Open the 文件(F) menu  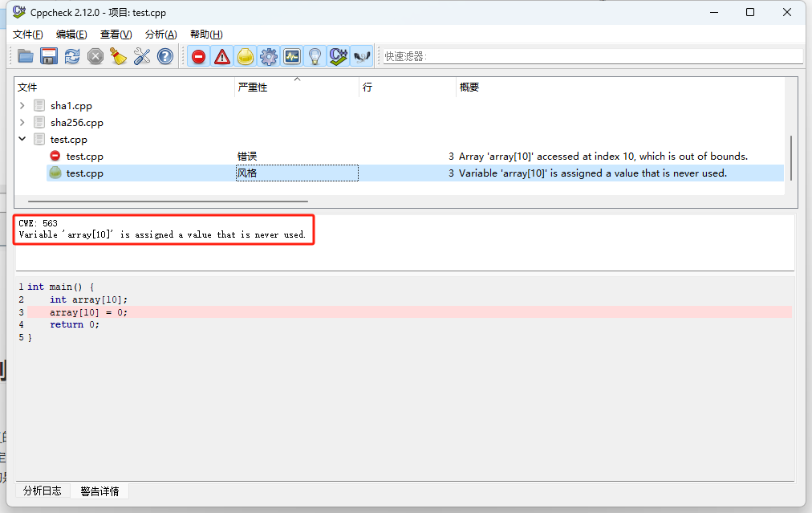pos(27,35)
